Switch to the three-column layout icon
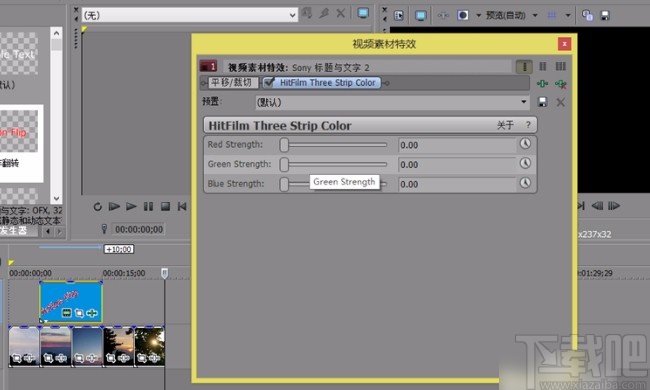 (560, 66)
